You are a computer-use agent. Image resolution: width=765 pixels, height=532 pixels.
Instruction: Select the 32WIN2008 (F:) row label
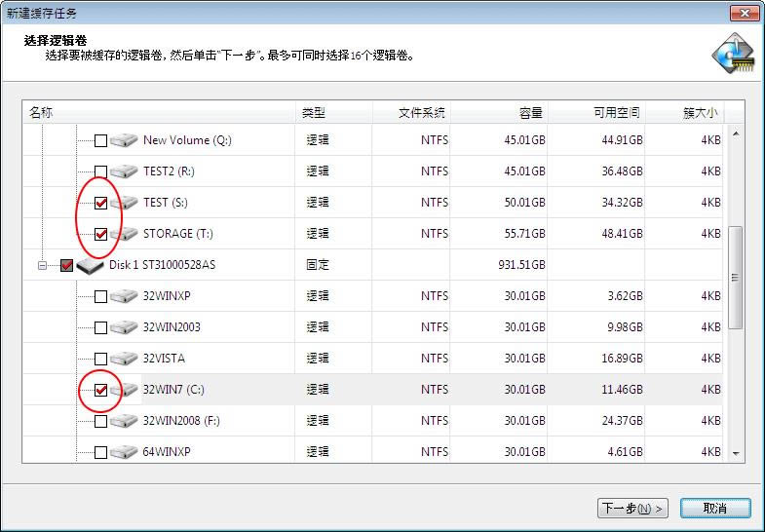(x=181, y=421)
